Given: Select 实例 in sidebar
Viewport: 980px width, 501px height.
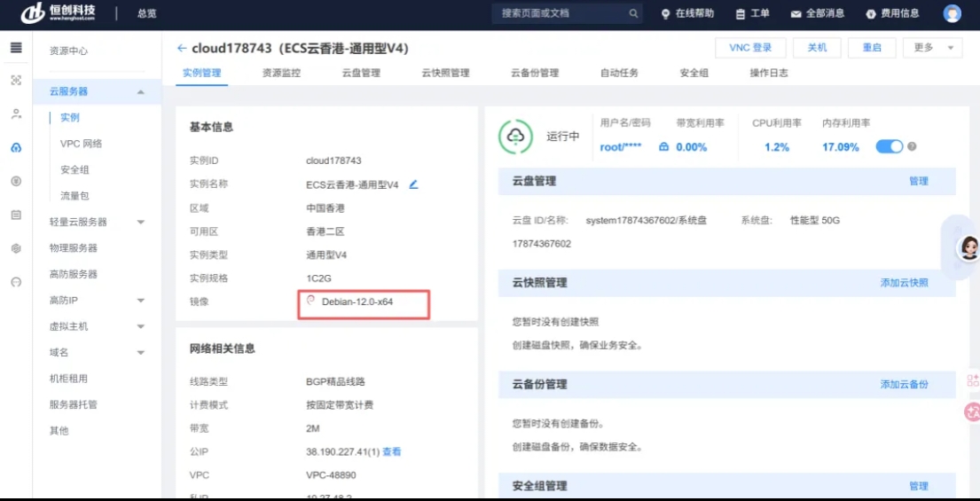Looking at the screenshot, I should [x=70, y=117].
